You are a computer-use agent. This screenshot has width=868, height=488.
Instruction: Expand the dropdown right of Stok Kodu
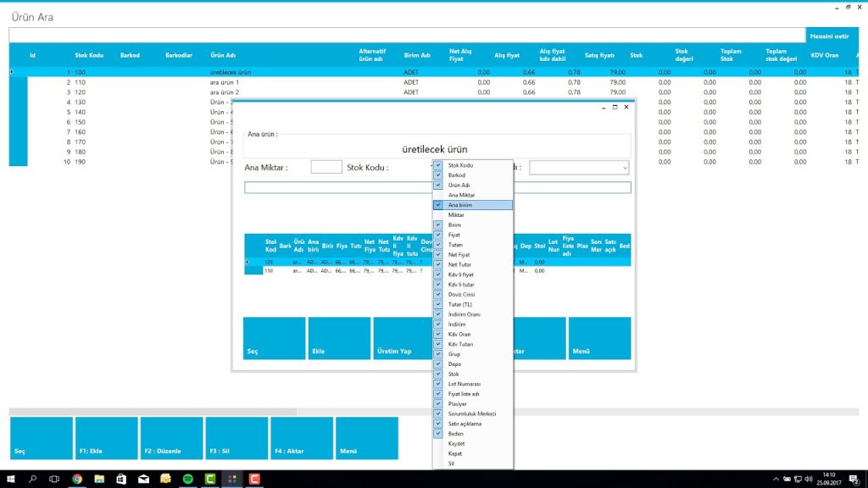click(624, 168)
